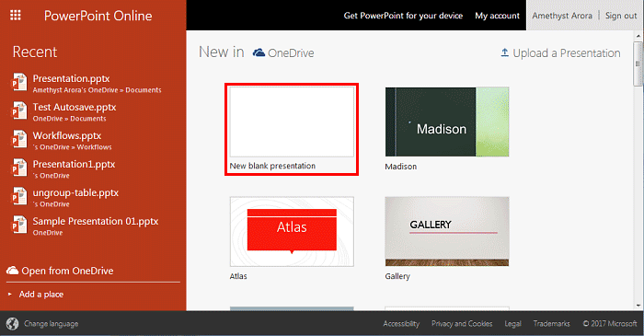Click the file icon beside Test Autosave.pptx
Screen dimensions: 644x336
click(18, 111)
